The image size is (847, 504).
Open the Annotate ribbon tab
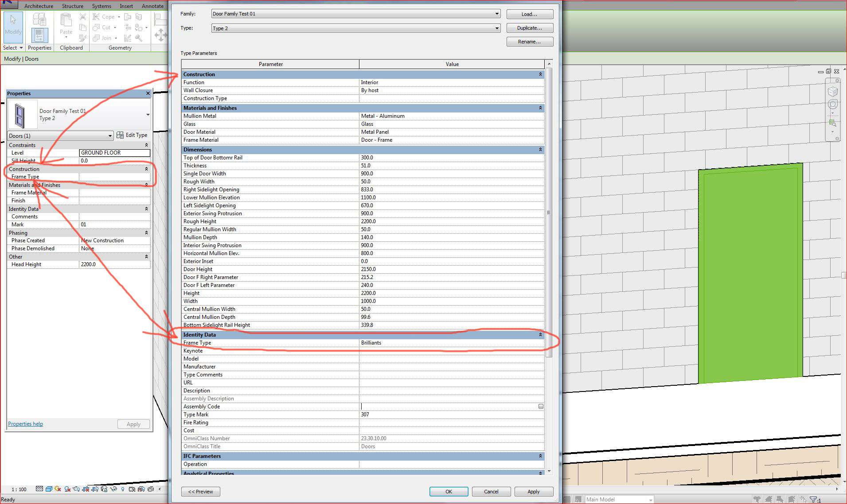152,6
